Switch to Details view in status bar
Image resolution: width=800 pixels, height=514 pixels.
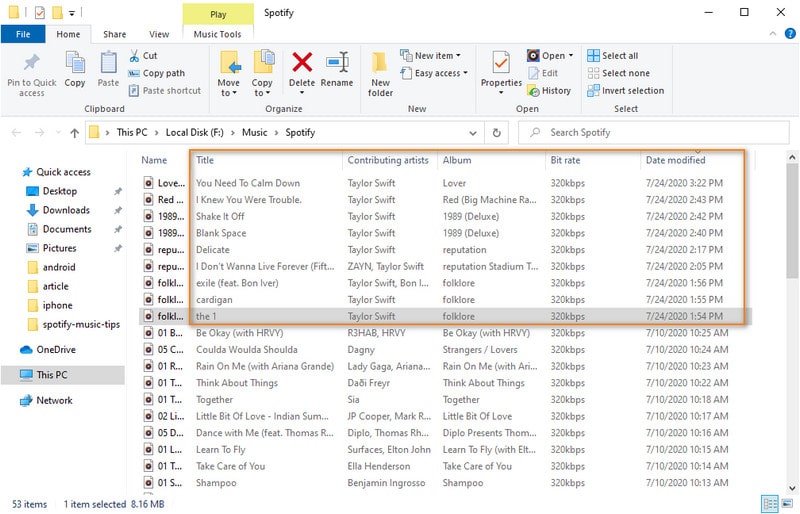[769, 504]
